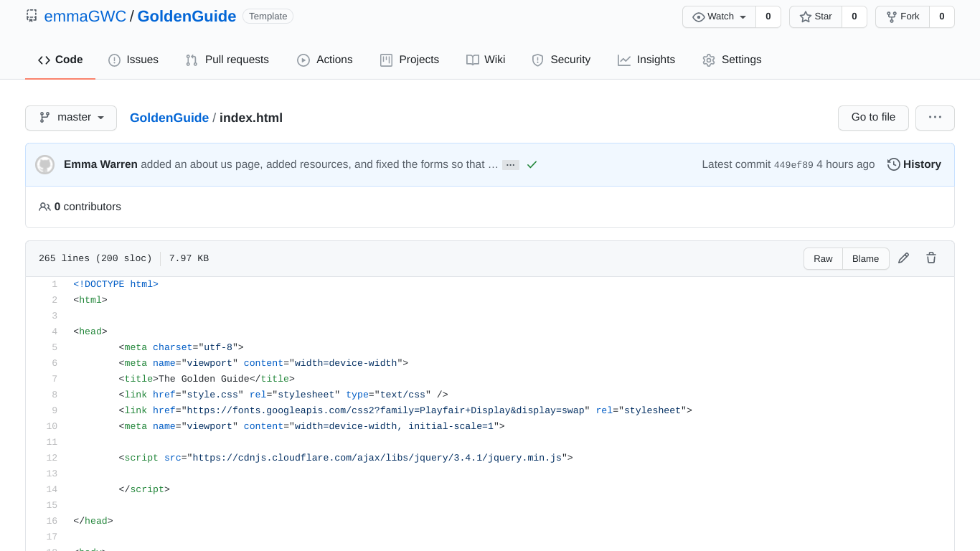Click Emma Warren's avatar image

45,164
